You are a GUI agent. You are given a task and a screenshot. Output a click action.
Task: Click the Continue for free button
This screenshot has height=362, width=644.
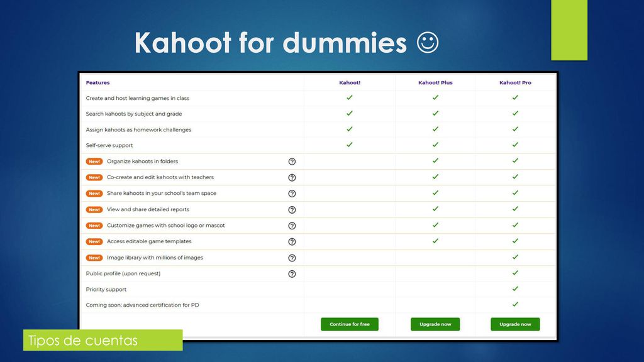[x=350, y=324]
